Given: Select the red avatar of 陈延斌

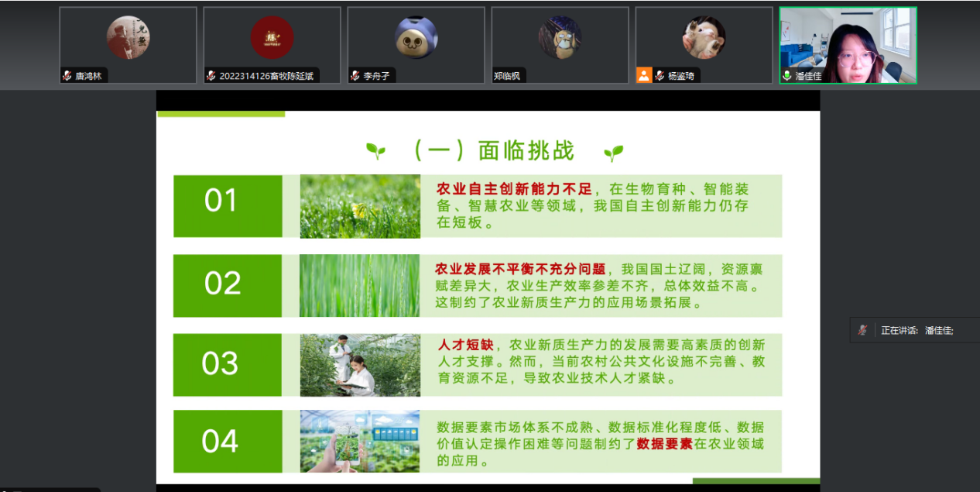Looking at the screenshot, I should click(272, 37).
